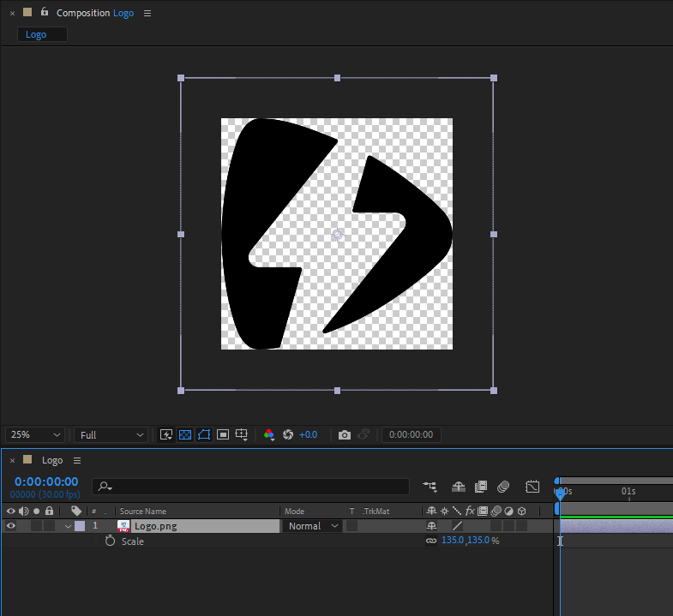Click the first Scale value 135.0
Viewport: 673px width, 616px height.
453,540
